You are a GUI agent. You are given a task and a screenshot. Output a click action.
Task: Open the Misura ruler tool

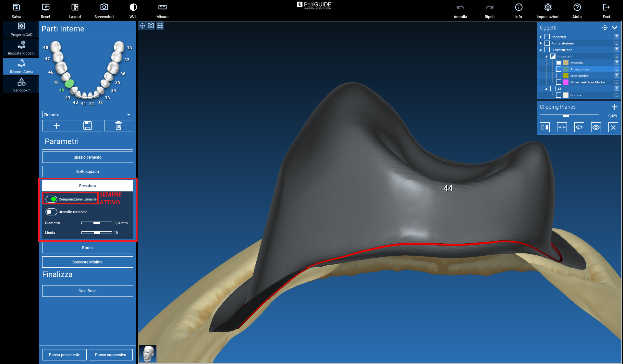click(x=162, y=7)
